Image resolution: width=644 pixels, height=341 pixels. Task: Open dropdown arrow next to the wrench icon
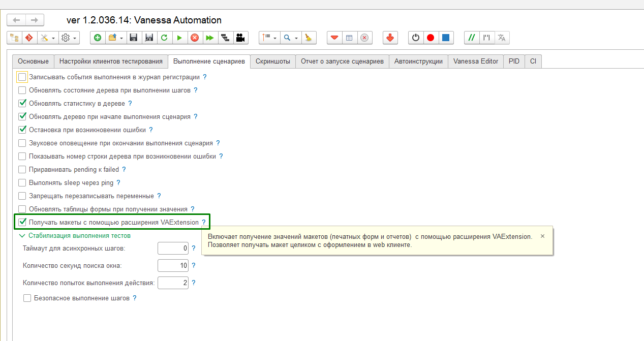point(53,38)
